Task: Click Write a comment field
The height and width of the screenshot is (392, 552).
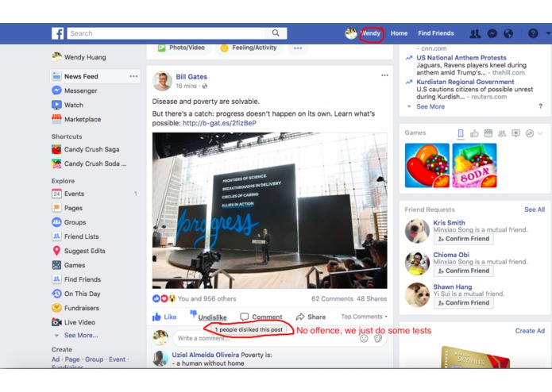Action: click(x=266, y=338)
